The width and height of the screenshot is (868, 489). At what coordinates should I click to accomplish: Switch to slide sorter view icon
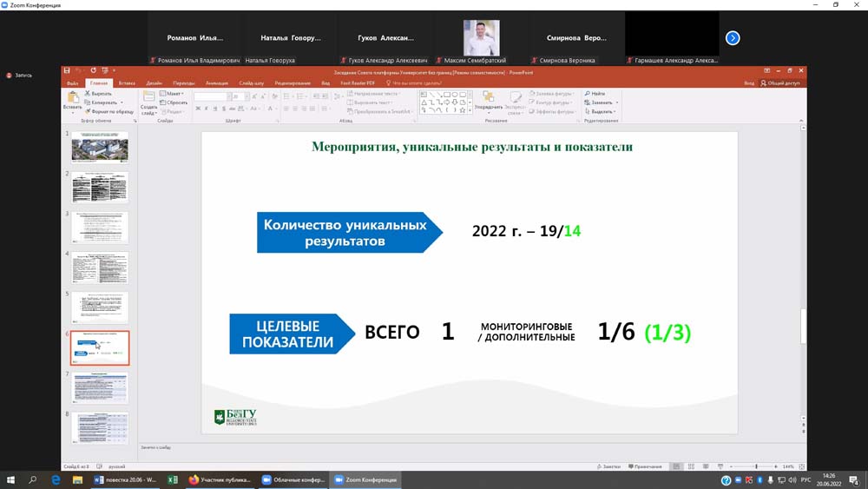pos(691,466)
